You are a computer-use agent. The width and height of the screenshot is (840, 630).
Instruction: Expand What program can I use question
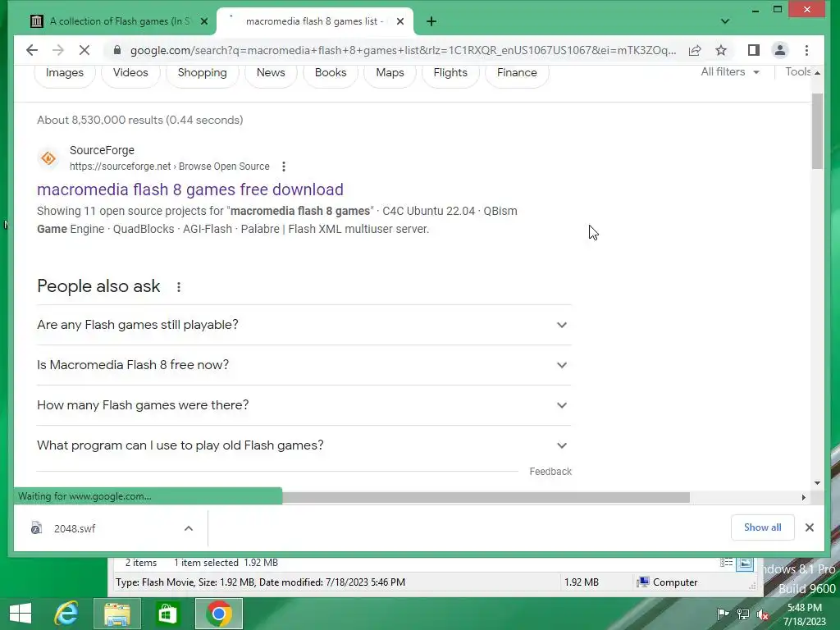click(304, 445)
